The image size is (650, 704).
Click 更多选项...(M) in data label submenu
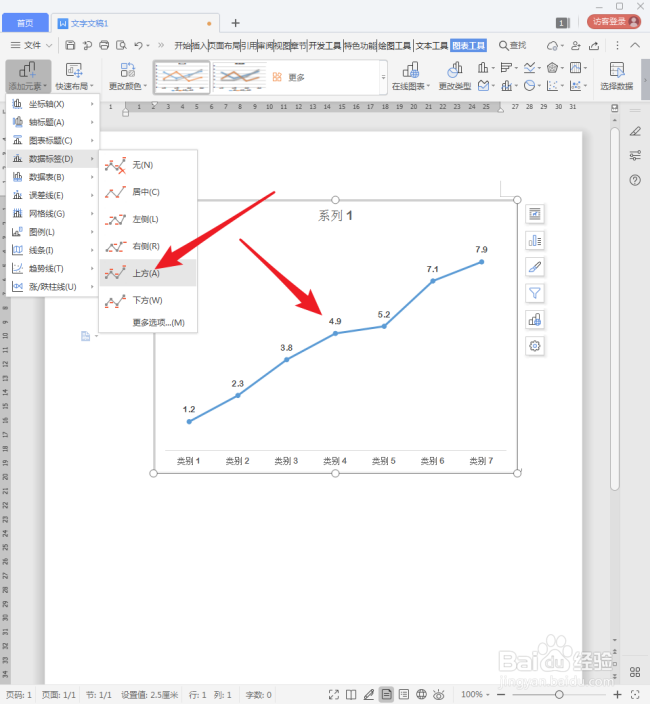(158, 322)
